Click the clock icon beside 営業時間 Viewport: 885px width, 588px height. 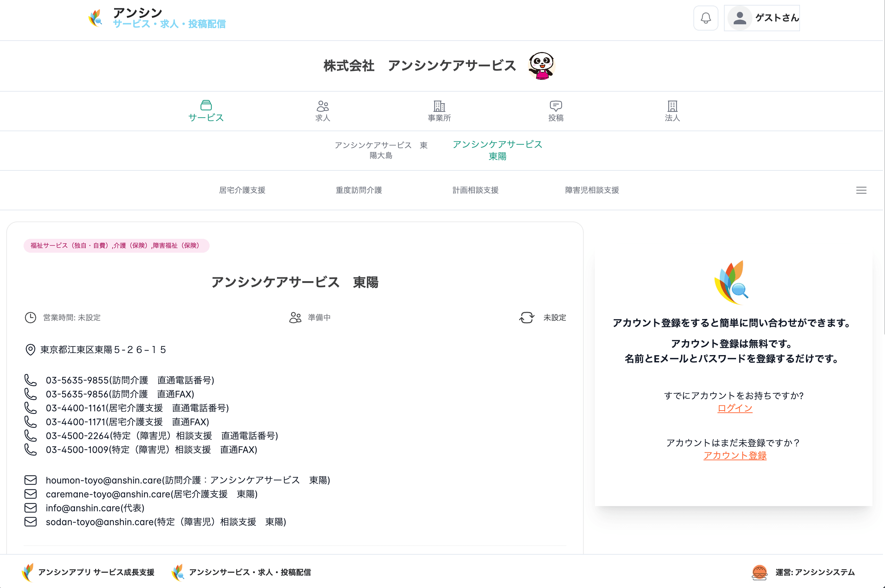(x=30, y=318)
